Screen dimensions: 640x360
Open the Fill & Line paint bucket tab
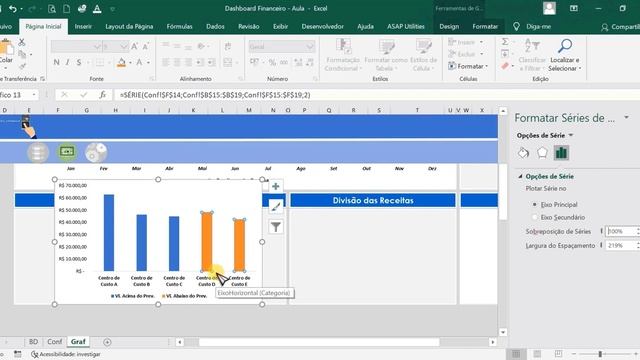523,153
